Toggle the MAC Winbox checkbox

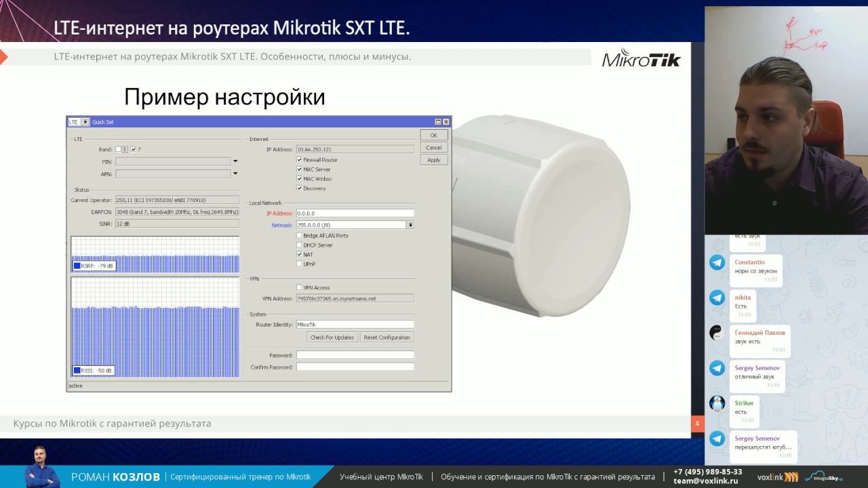pyautogui.click(x=299, y=179)
